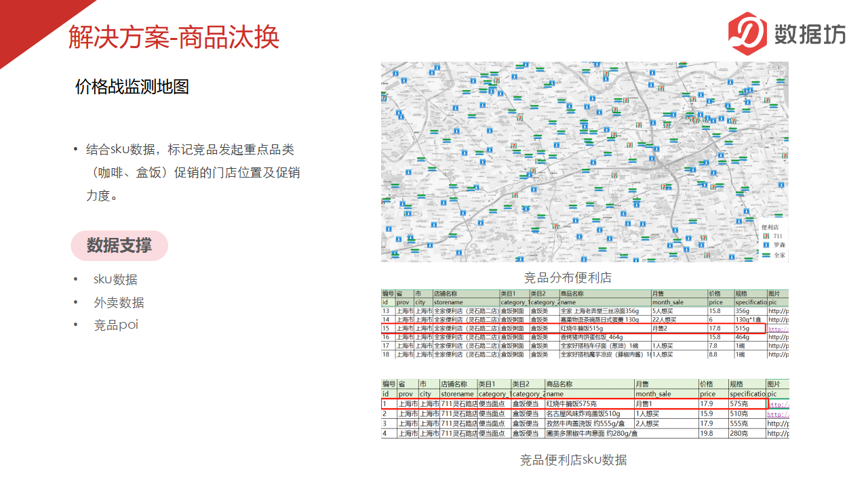Select the bullet sku数据
Viewport: 868px width, 488px height.
tap(115, 279)
